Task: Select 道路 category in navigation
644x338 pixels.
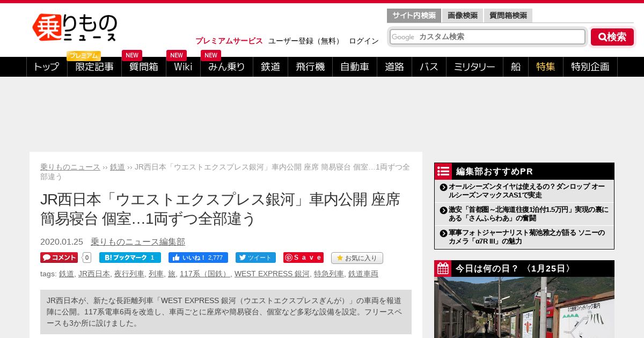Action: coord(394,67)
